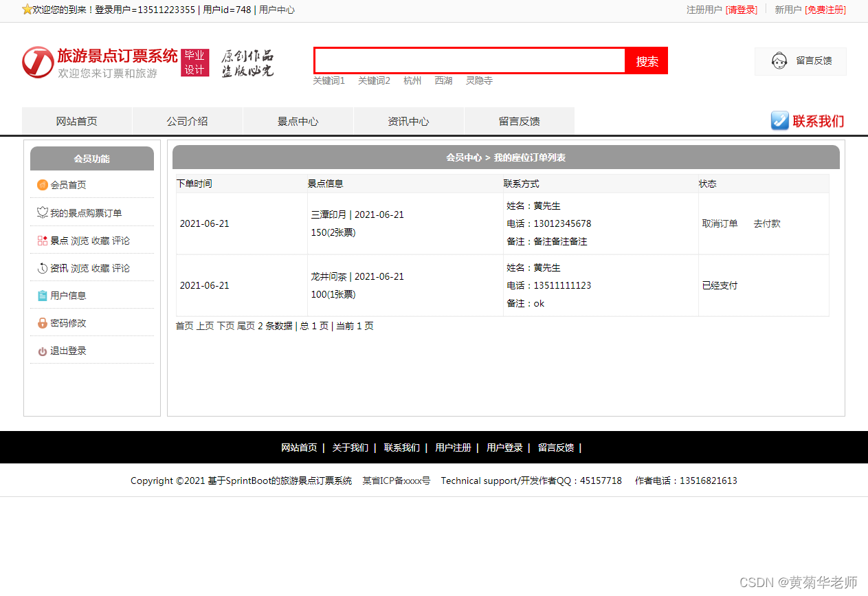The image size is (868, 596).
Task: Cancel the order via 取消订单
Action: (720, 223)
